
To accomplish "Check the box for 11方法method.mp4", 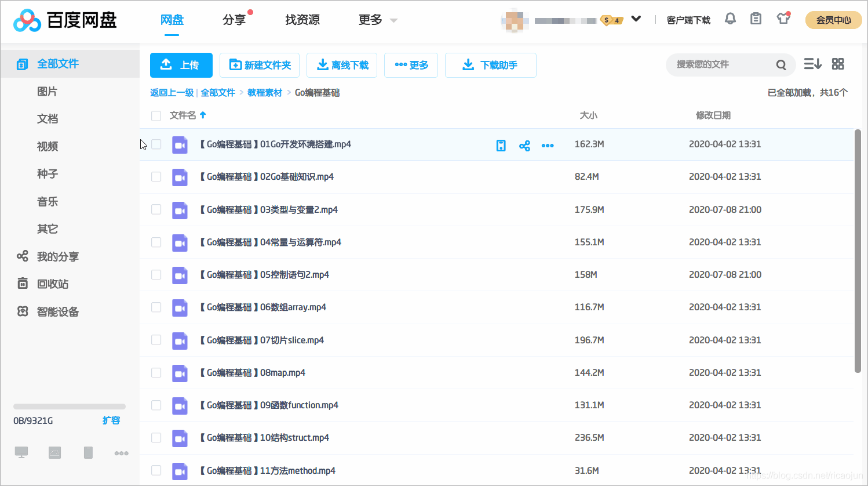I will pyautogui.click(x=156, y=470).
